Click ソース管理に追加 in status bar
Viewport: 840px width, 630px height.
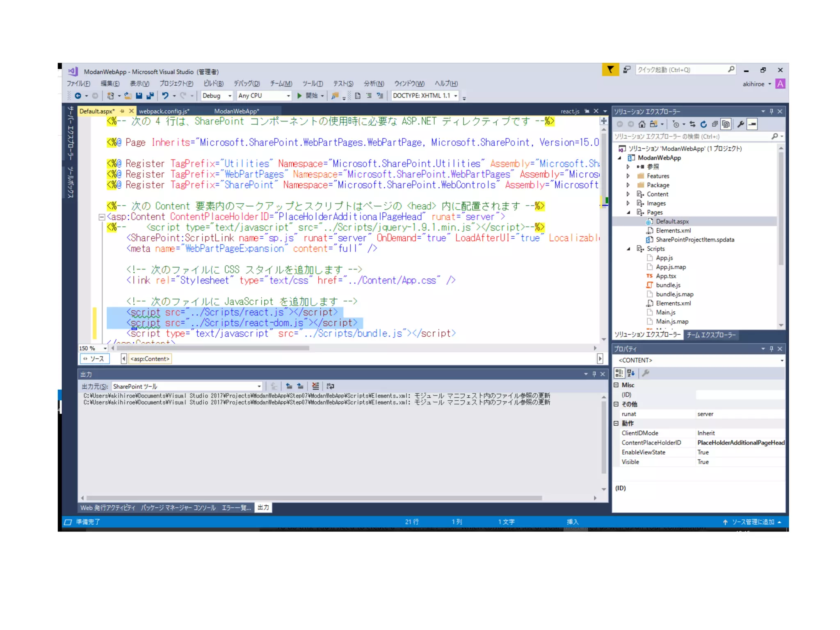(x=753, y=522)
